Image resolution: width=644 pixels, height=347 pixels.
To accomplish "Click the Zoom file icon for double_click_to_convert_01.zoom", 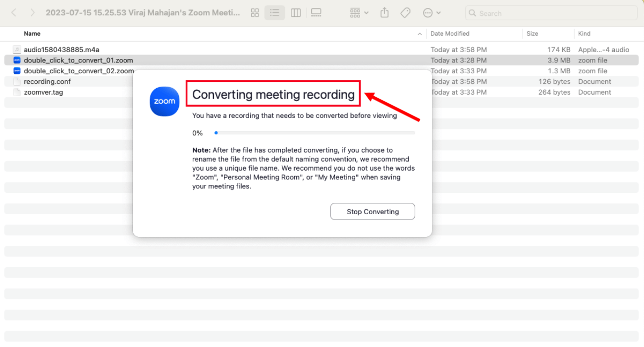I will pyautogui.click(x=16, y=60).
